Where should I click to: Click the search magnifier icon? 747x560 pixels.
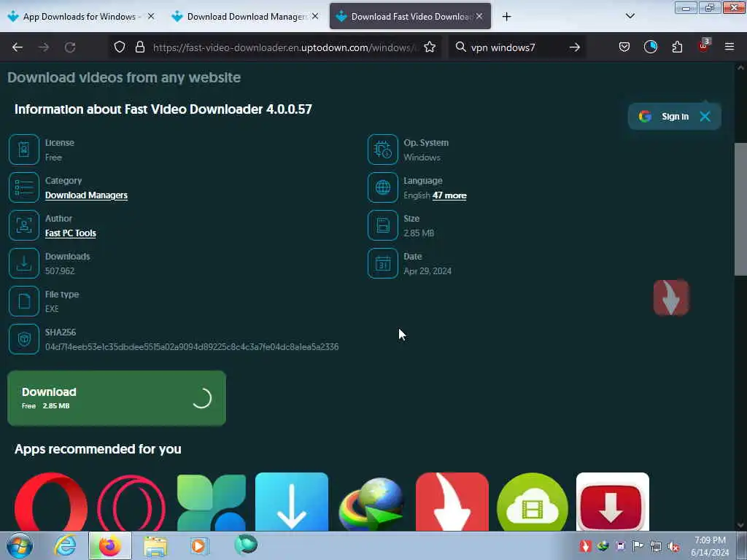[461, 47]
